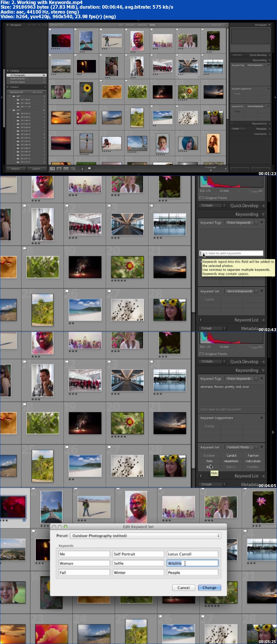
Task: Open the Preset dropdown in Edit Keyword Set dialog
Action: point(145,536)
